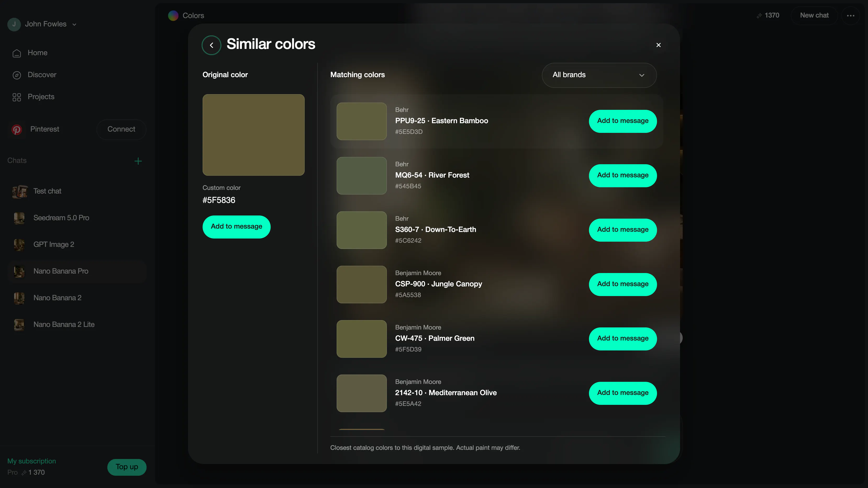Add Palmer Green color to message
This screenshot has width=868, height=488.
click(x=623, y=339)
